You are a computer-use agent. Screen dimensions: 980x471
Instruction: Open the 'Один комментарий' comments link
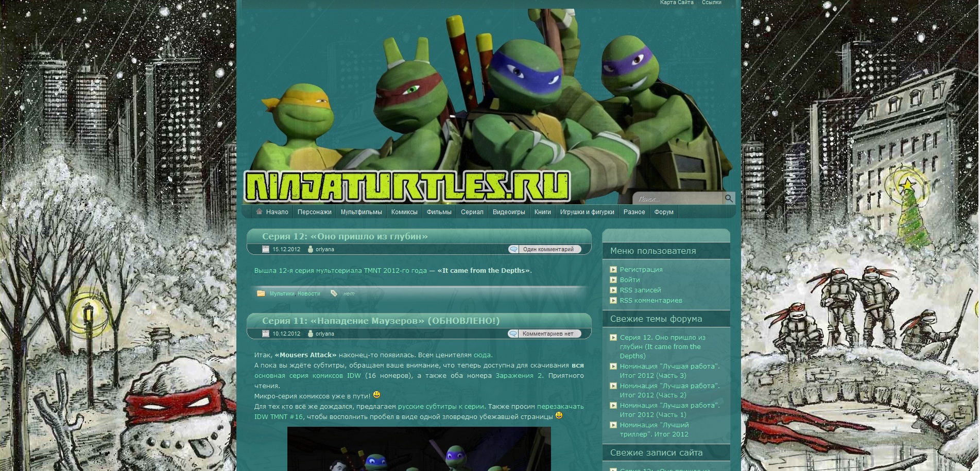point(548,249)
